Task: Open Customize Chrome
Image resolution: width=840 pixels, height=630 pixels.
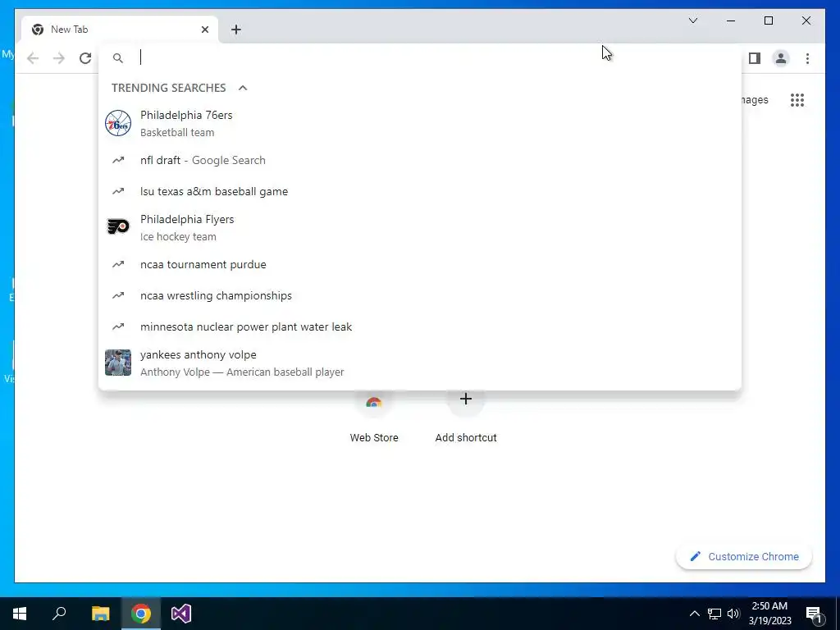Action: click(x=744, y=557)
